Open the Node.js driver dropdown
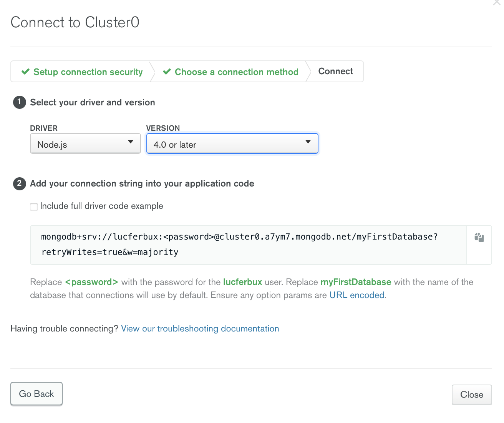The width and height of the screenshot is (504, 423). point(85,144)
